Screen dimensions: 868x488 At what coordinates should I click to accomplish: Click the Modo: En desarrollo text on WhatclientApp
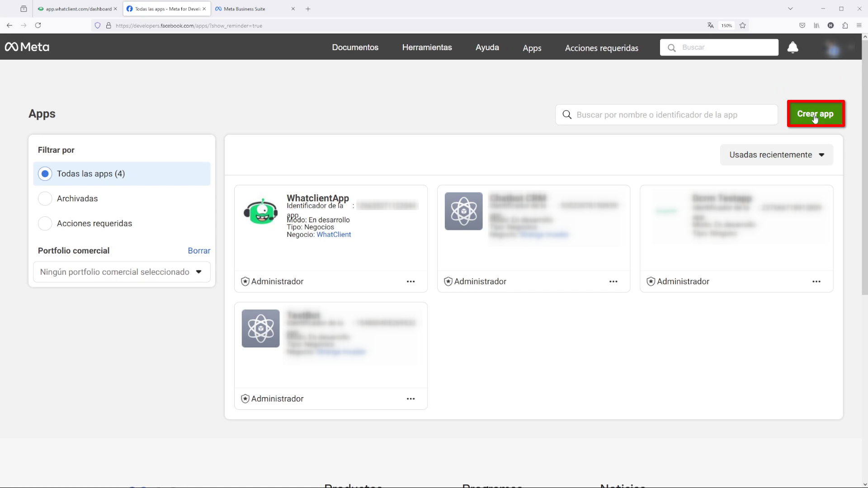[318, 220]
